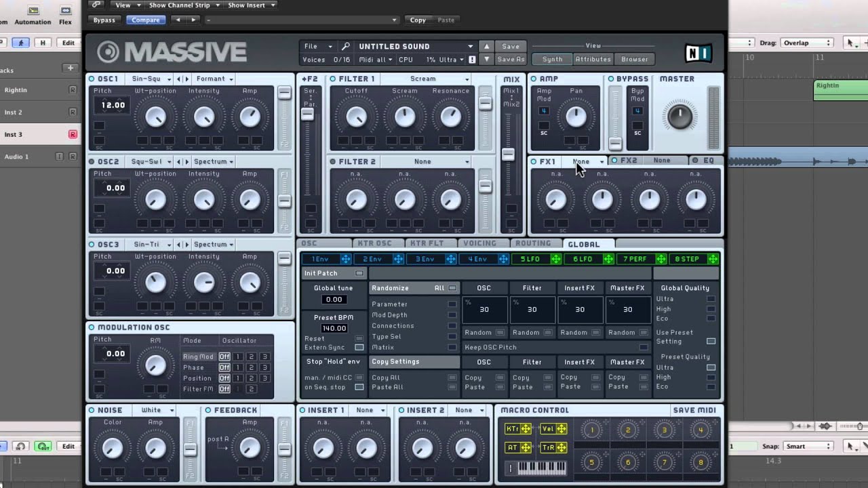Viewport: 868px width, 488px height.
Task: Toggle OSC2 power indicator
Action: (92, 162)
